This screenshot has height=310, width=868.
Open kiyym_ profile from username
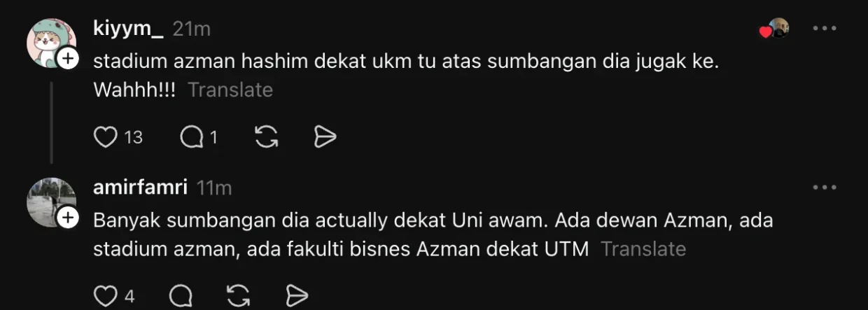click(128, 29)
